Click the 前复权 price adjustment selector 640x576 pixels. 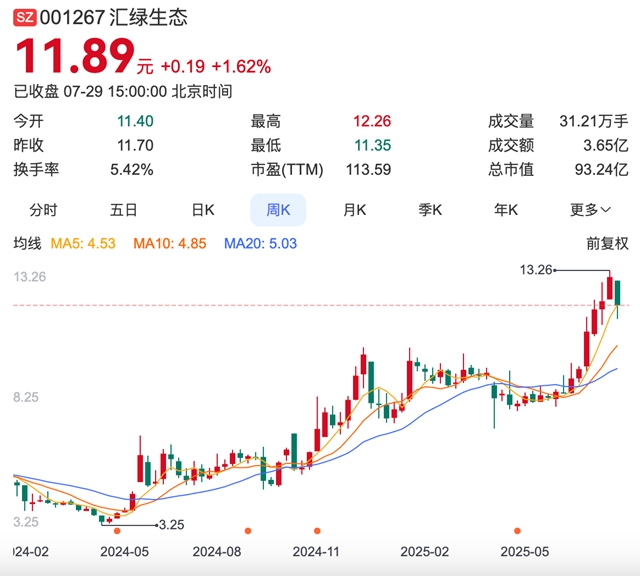tap(607, 244)
